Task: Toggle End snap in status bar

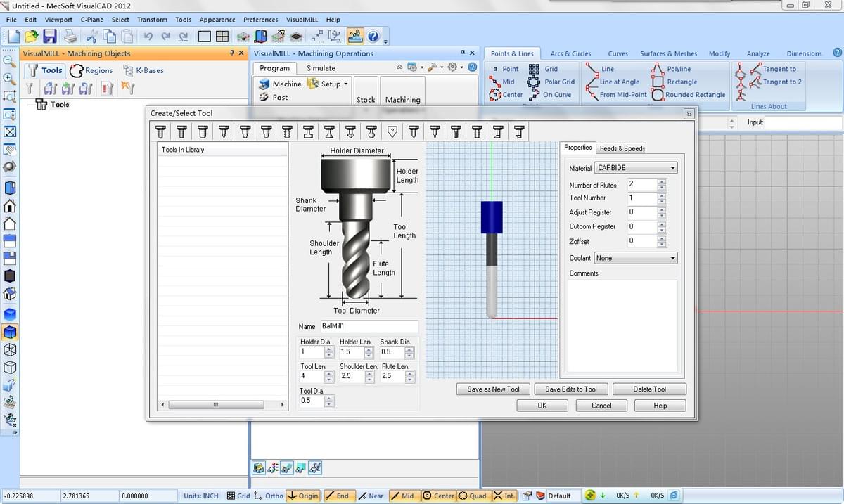Action: click(338, 496)
